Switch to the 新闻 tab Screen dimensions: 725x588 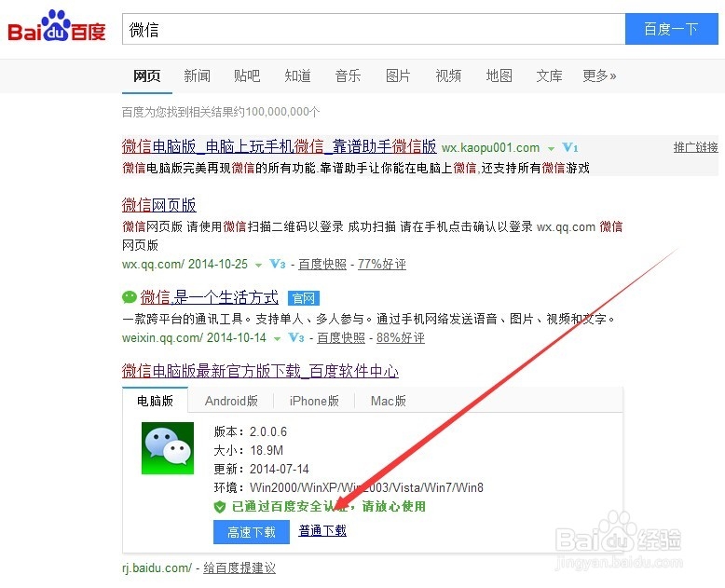pyautogui.click(x=197, y=75)
